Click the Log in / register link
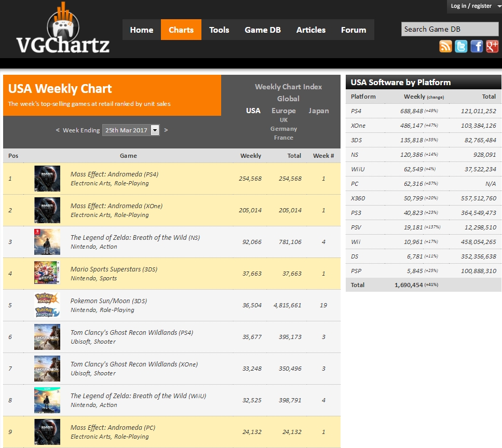The width and height of the screenshot is (502, 448). (x=471, y=6)
